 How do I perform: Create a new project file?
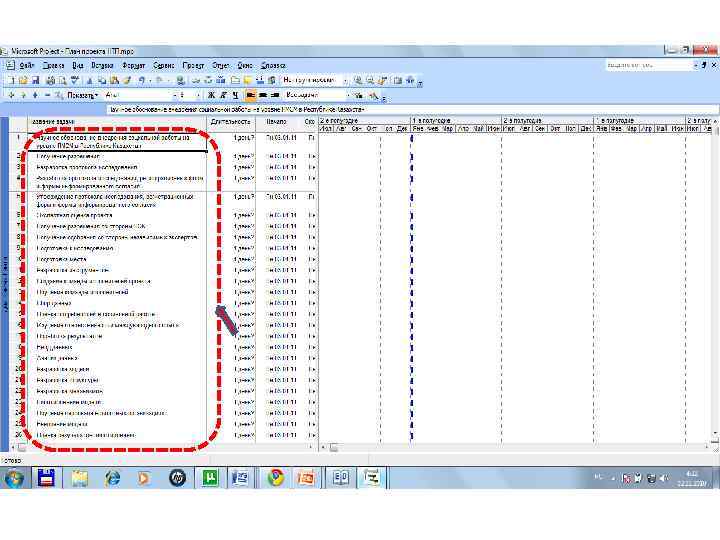[11, 80]
